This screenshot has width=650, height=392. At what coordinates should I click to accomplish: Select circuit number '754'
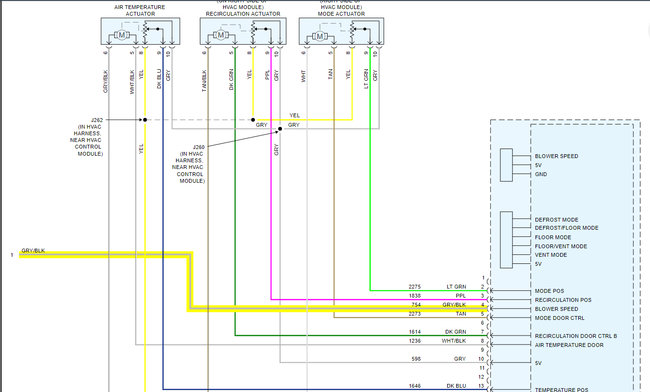tap(416, 305)
